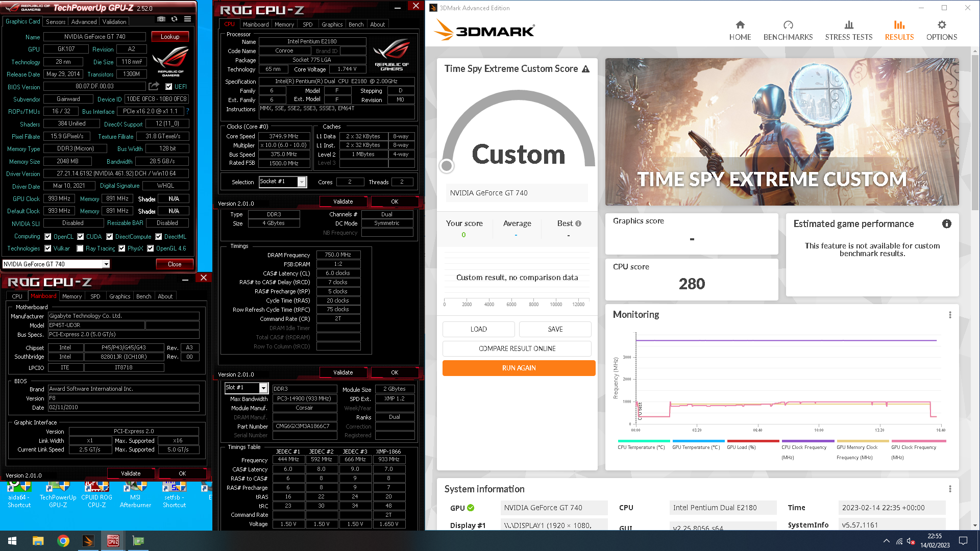Open the Slot #1 dropdown in SPD tab
The image size is (980, 551).
click(x=263, y=388)
